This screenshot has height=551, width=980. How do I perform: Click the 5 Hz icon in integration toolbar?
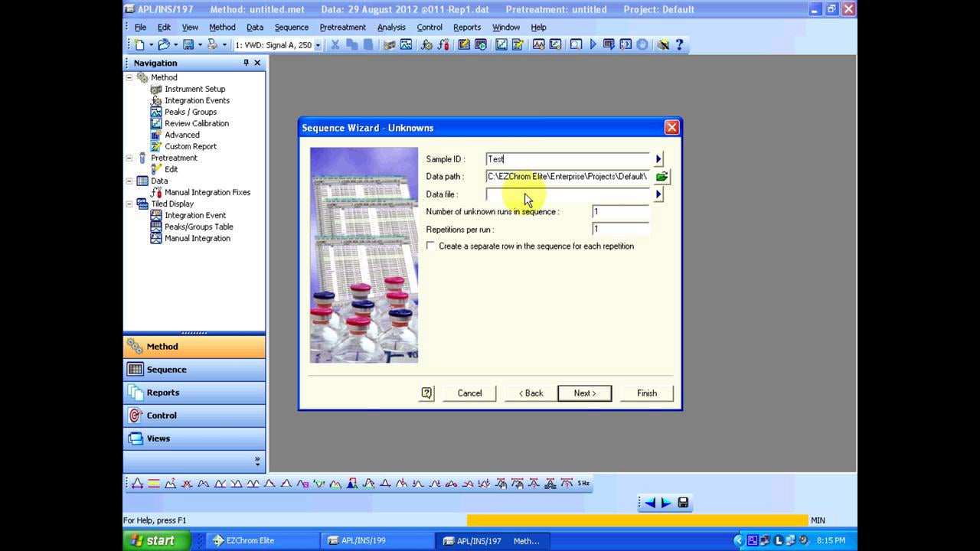[583, 484]
